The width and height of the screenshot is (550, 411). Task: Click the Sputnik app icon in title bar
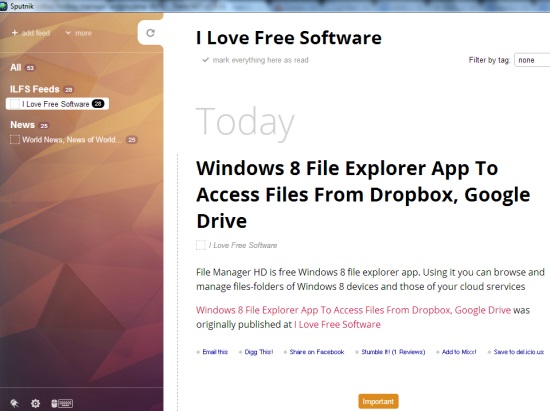[4, 6]
